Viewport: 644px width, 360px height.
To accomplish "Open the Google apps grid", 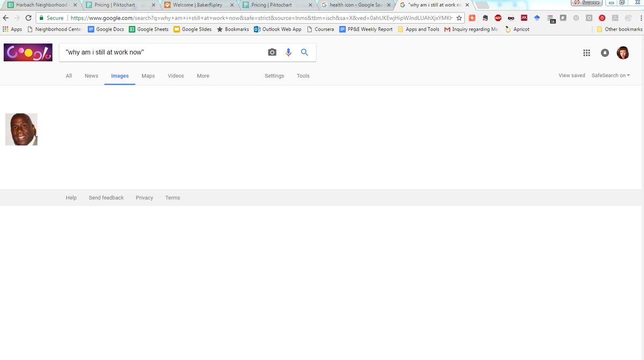I will (x=587, y=53).
